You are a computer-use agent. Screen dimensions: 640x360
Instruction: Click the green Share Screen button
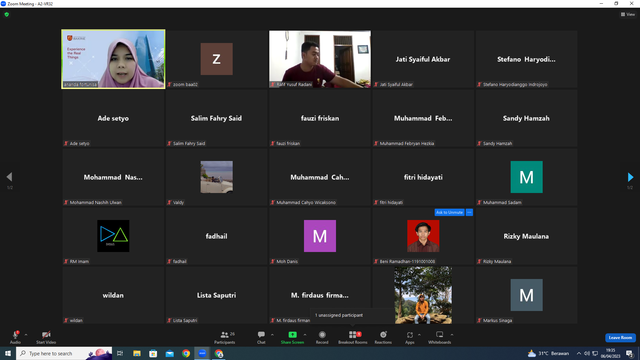[x=292, y=337]
